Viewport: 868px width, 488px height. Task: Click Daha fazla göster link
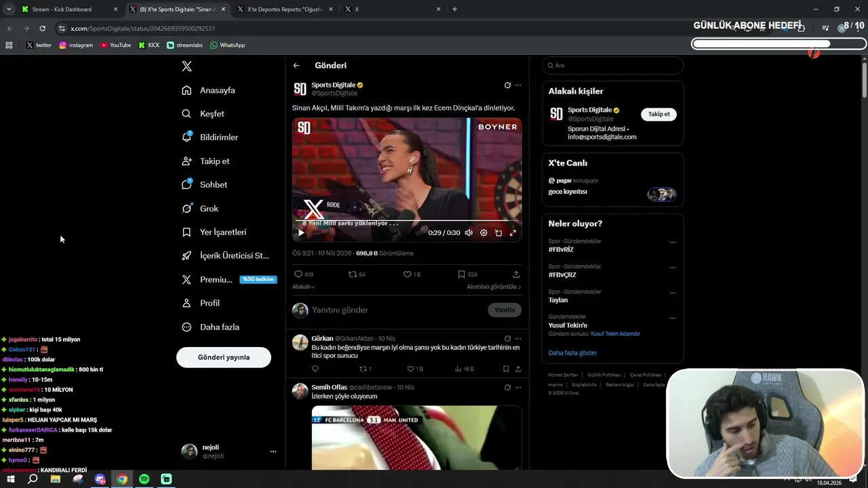pos(572,353)
